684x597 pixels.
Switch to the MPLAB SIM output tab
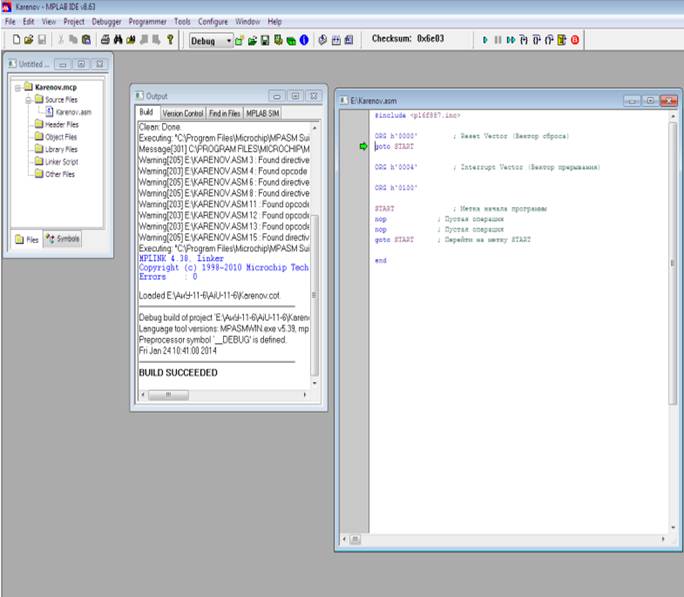(263, 113)
